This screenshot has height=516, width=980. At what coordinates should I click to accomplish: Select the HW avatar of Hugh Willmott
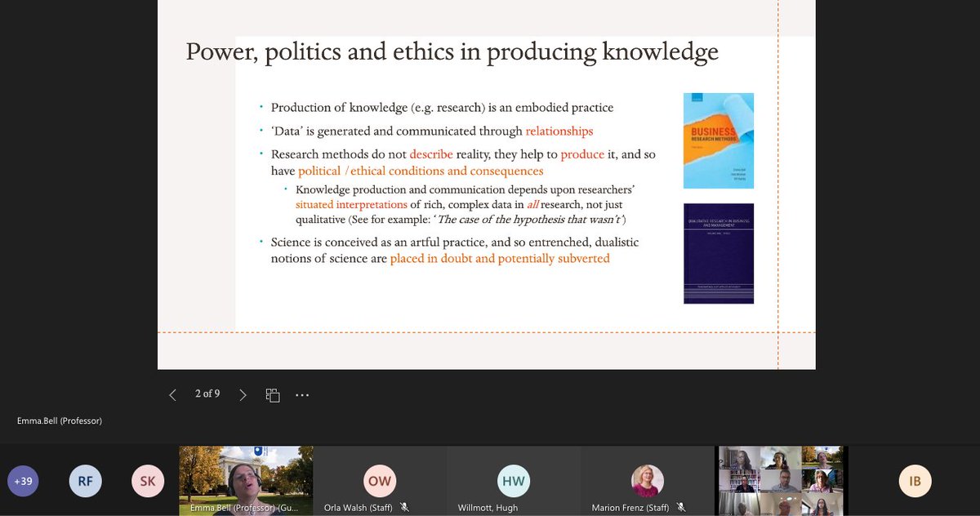pos(513,481)
